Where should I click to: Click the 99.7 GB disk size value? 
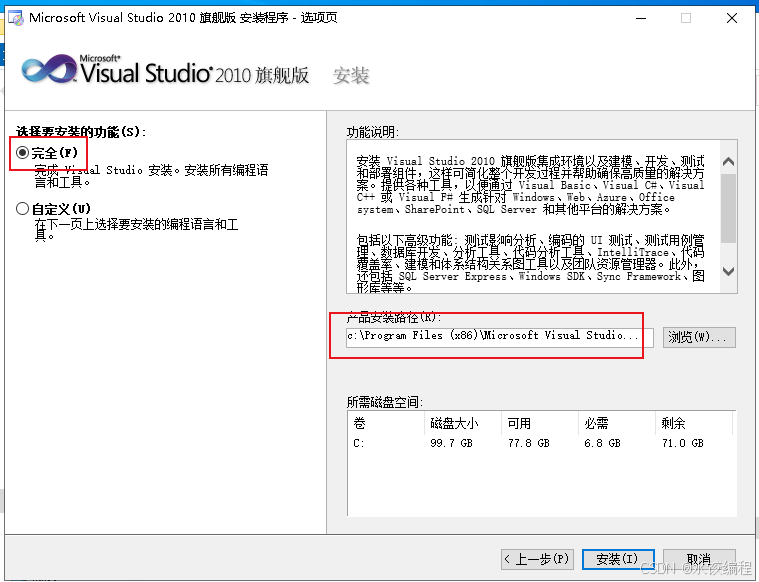[451, 443]
